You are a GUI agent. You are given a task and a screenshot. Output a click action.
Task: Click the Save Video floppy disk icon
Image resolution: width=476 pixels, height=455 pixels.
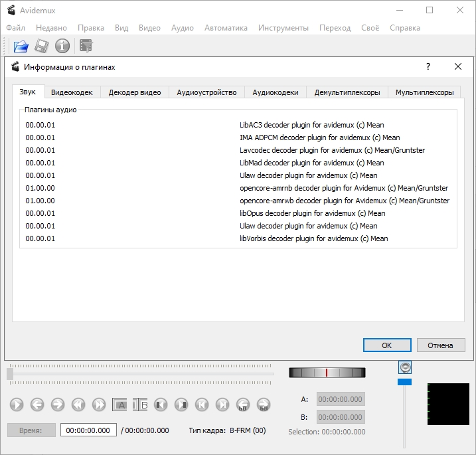point(42,46)
